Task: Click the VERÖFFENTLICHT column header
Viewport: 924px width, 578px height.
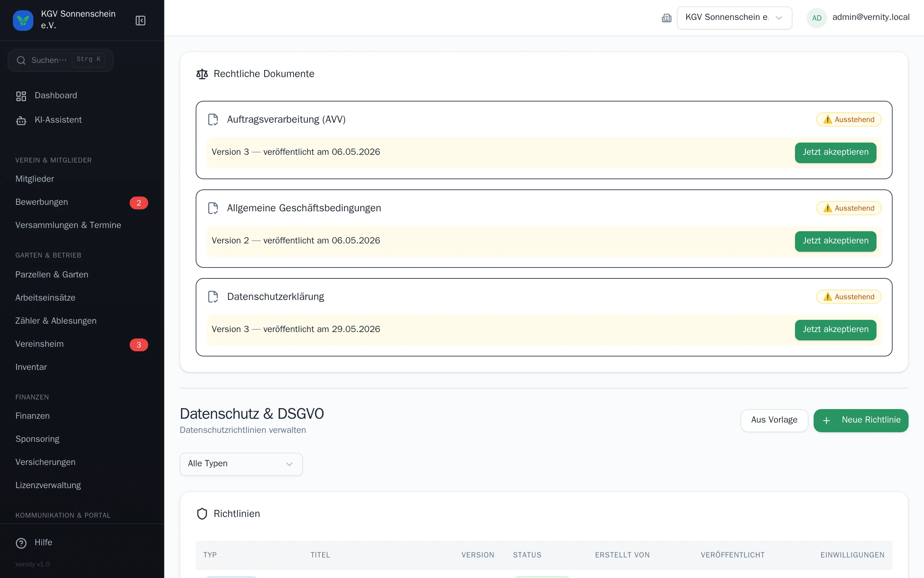Action: (x=732, y=555)
